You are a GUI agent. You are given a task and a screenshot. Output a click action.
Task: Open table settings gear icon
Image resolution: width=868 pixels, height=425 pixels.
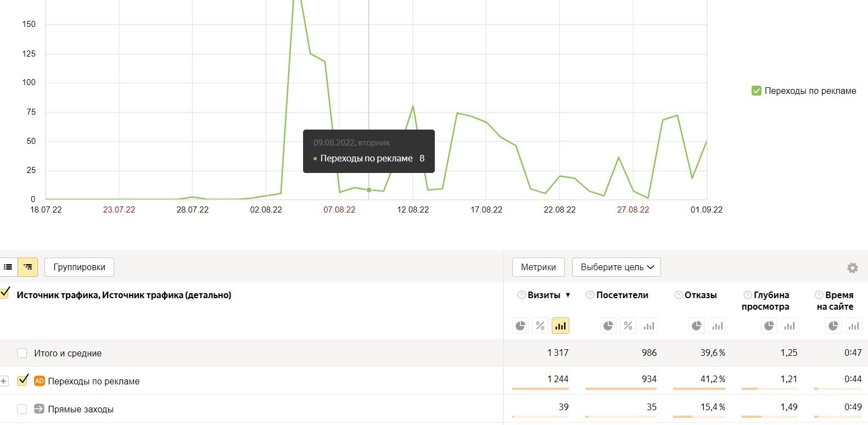(x=852, y=267)
